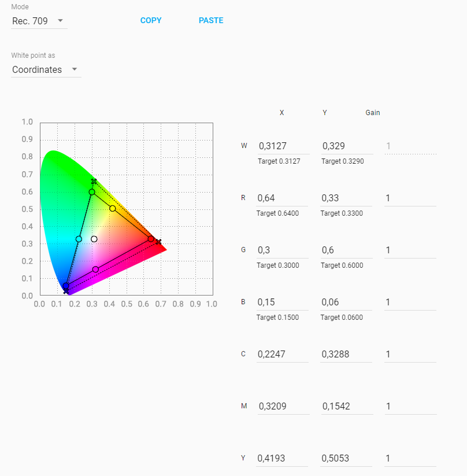467x476 pixels.
Task: Click the C row X field 0,2247
Action: 283,355
